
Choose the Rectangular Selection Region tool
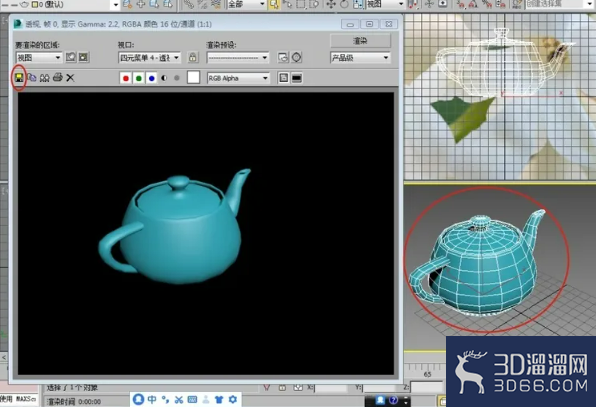point(301,5)
